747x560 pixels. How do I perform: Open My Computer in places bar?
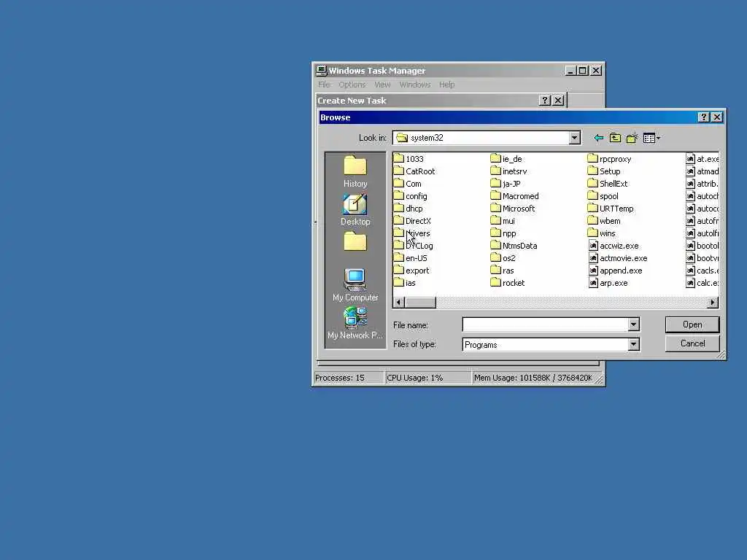[355, 285]
